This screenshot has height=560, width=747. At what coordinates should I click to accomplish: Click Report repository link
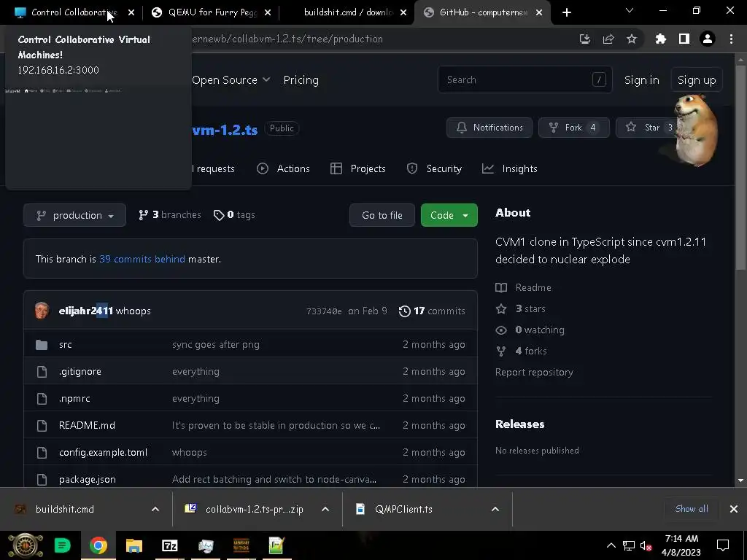(534, 373)
